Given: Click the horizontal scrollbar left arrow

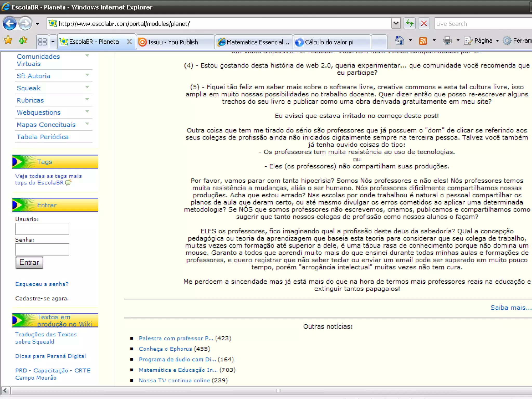Looking at the screenshot, I should [x=5, y=390].
